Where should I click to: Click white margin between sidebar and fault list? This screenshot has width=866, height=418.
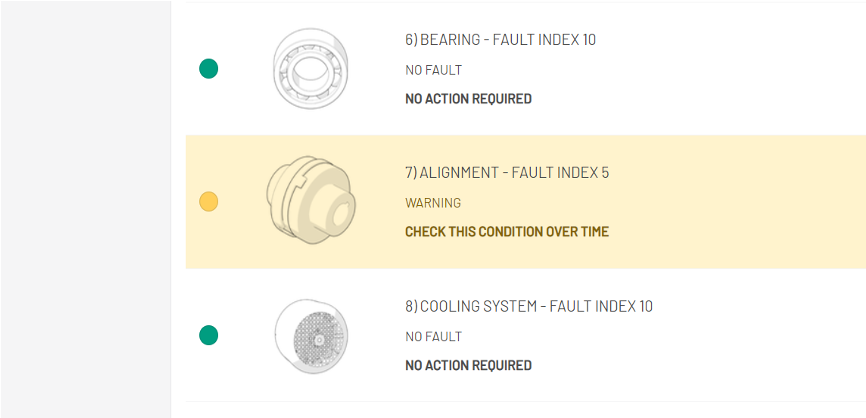click(x=178, y=209)
